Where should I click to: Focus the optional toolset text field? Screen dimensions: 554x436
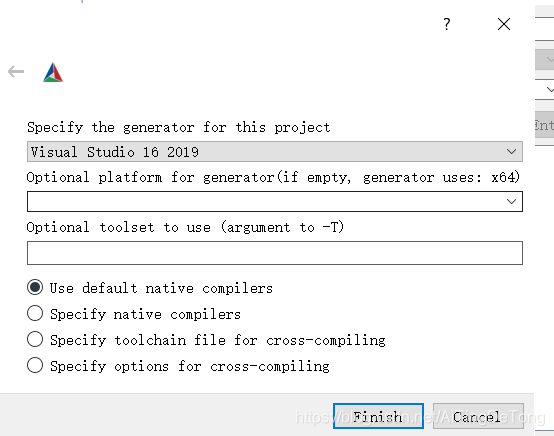point(275,253)
